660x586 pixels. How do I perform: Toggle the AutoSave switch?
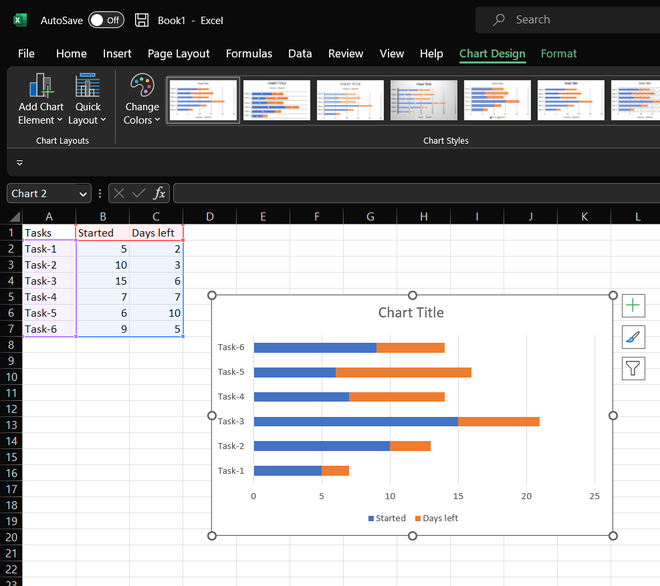(106, 20)
